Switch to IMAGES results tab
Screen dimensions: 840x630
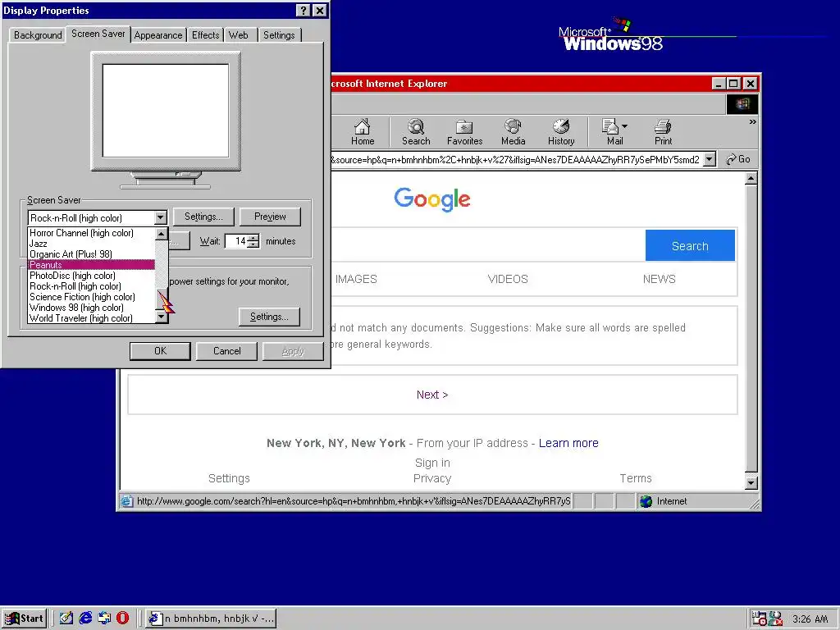[x=356, y=279]
